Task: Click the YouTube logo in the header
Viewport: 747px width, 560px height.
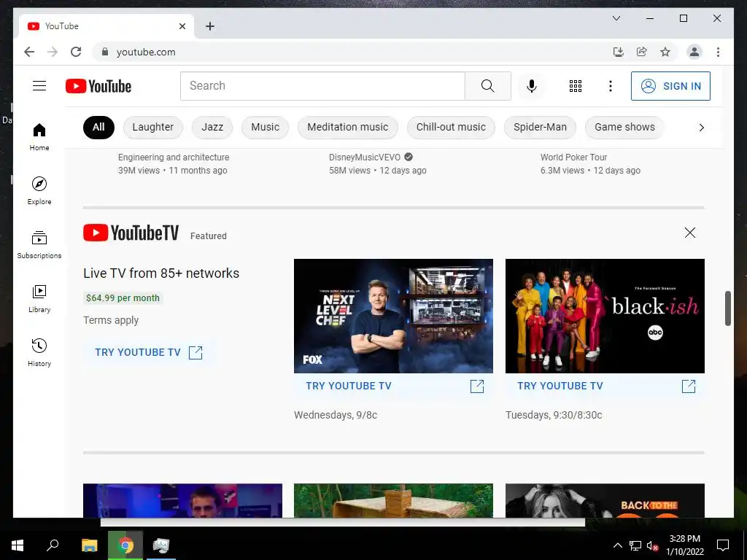Action: pyautogui.click(x=98, y=86)
